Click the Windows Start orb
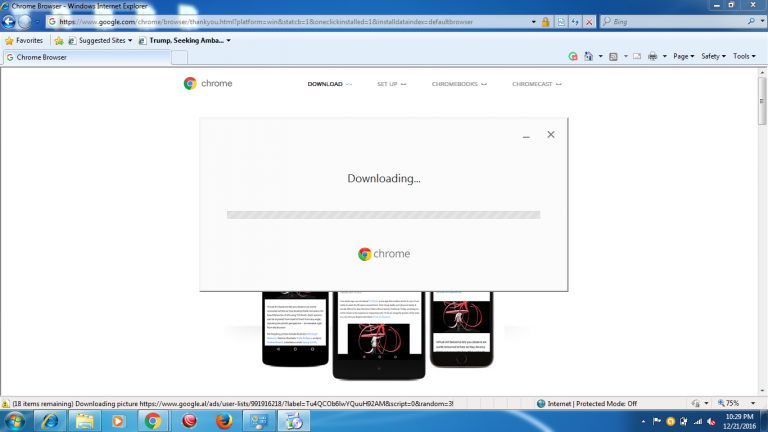This screenshot has height=432, width=768. pos(15,420)
